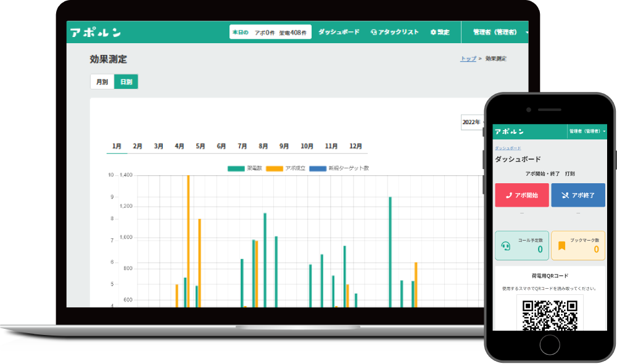Image resolution: width=617 pixels, height=364 pixels.
Task: Expand the 管理者 dropdown on the phone
Action: coord(587,131)
